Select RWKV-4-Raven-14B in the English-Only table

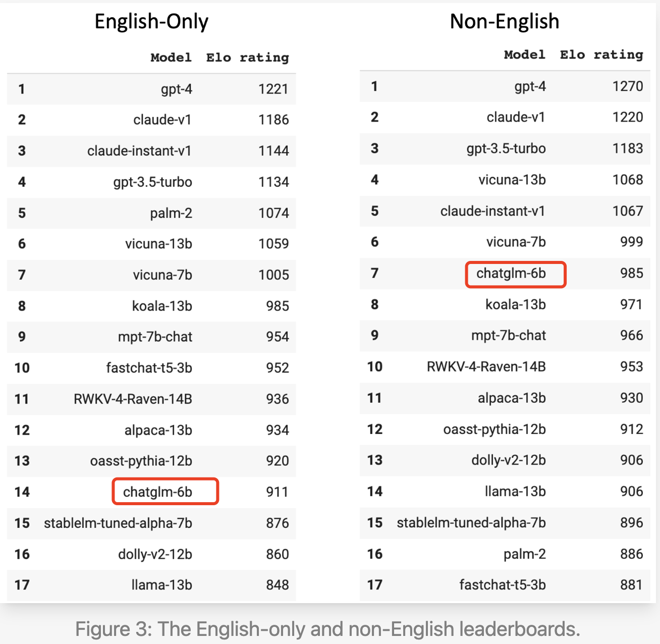point(133,399)
